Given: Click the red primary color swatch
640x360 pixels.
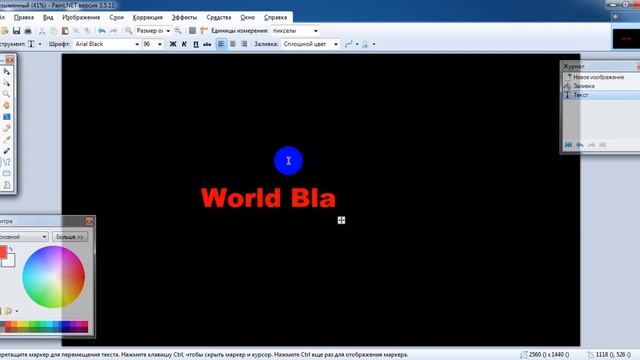Looking at the screenshot, I should (x=2, y=252).
